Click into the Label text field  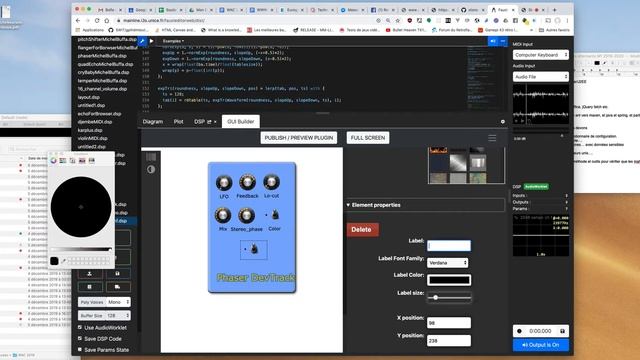click(449, 246)
